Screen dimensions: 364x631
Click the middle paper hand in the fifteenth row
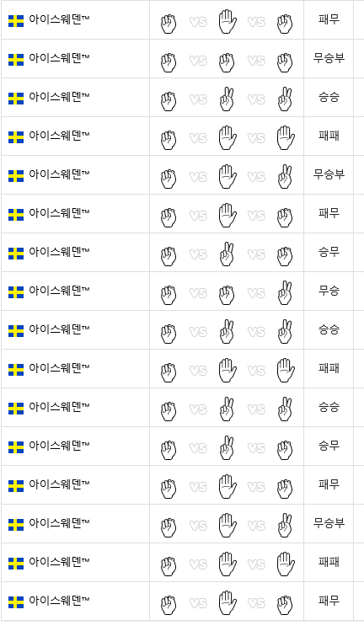[227, 564]
